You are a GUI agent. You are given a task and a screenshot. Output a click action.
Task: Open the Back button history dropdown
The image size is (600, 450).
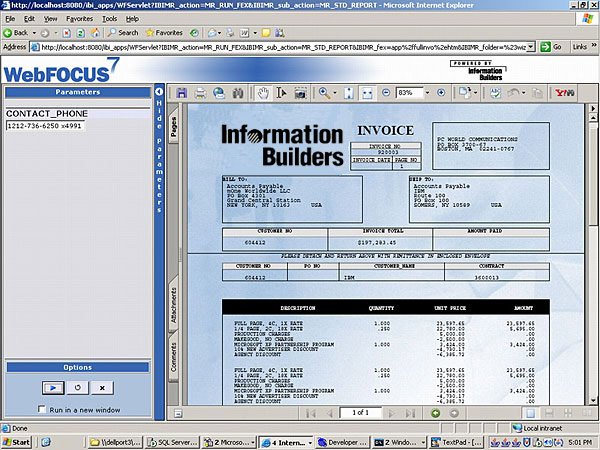(x=34, y=33)
